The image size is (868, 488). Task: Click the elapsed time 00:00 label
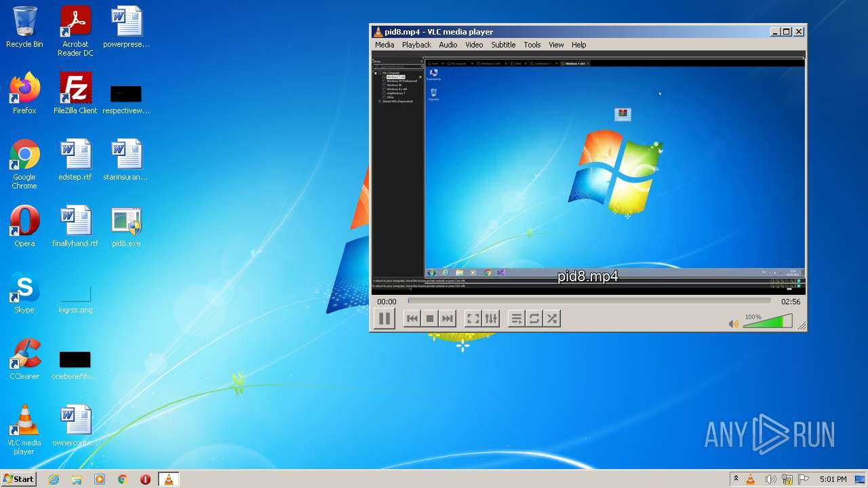pos(387,302)
